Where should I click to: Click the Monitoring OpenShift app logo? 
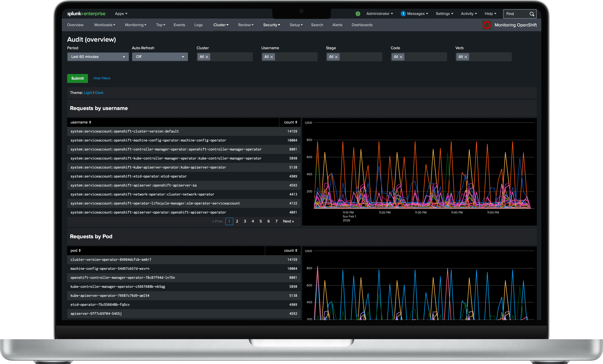[486, 25]
